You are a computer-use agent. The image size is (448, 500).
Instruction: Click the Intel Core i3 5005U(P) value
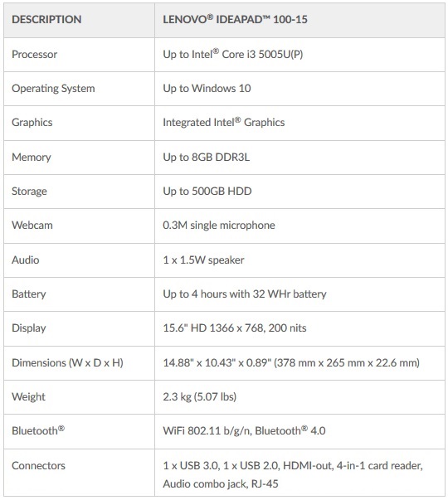233,54
